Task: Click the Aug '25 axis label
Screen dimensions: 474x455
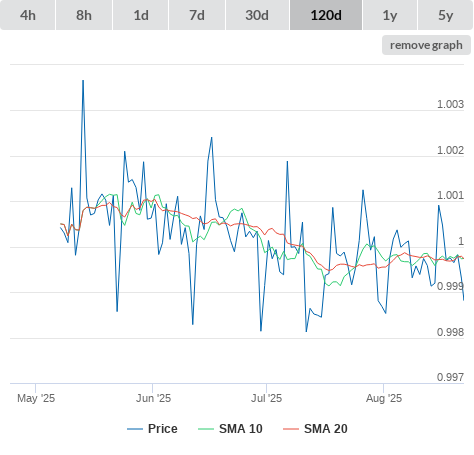Action: (384, 398)
